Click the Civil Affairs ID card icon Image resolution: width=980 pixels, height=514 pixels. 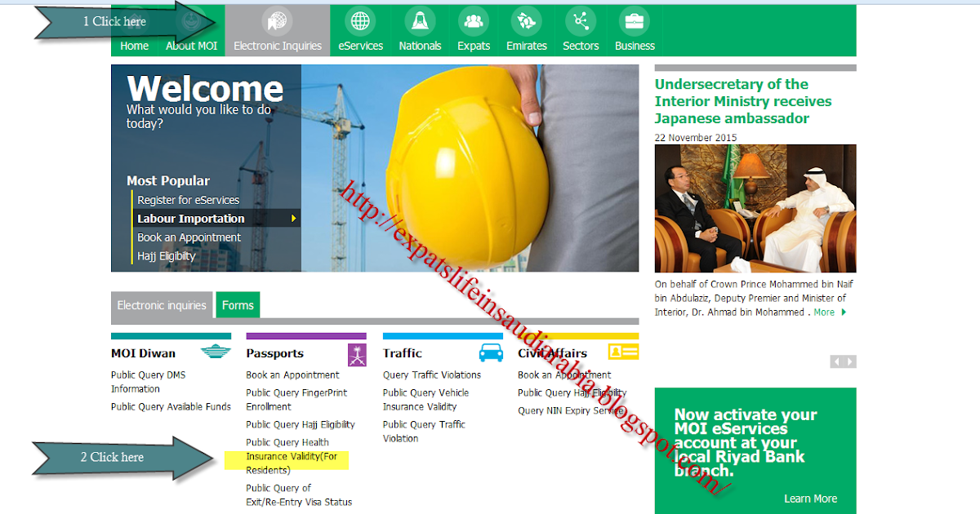point(623,352)
